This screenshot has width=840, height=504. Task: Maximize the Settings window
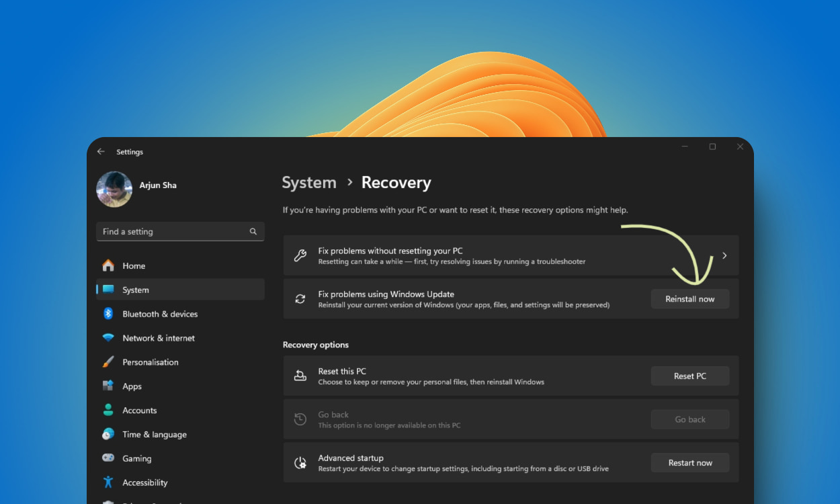[x=712, y=146]
